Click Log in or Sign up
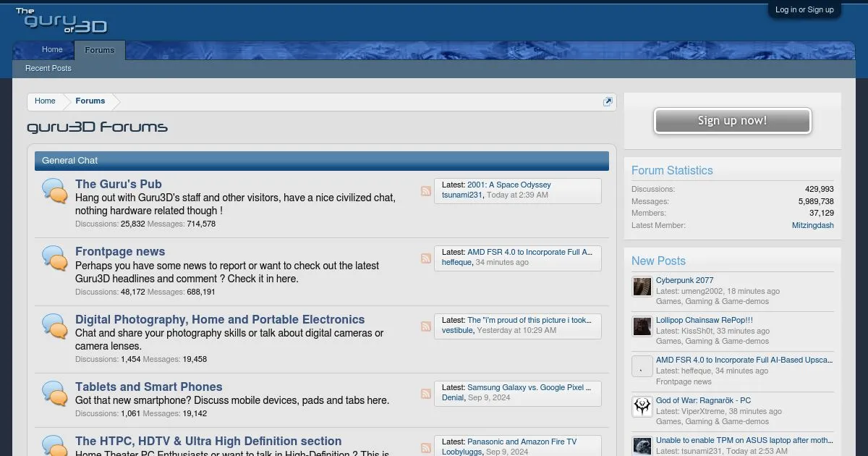 [804, 9]
